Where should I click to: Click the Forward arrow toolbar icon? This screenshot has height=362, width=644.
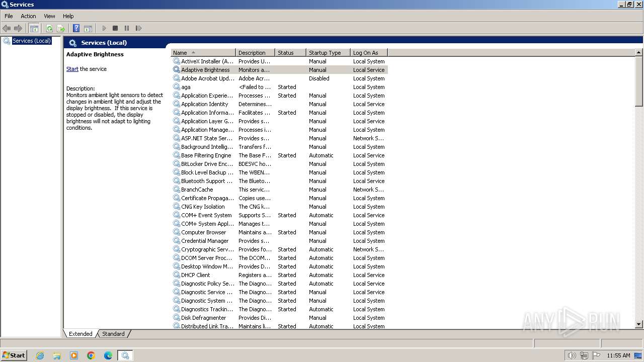[18, 28]
